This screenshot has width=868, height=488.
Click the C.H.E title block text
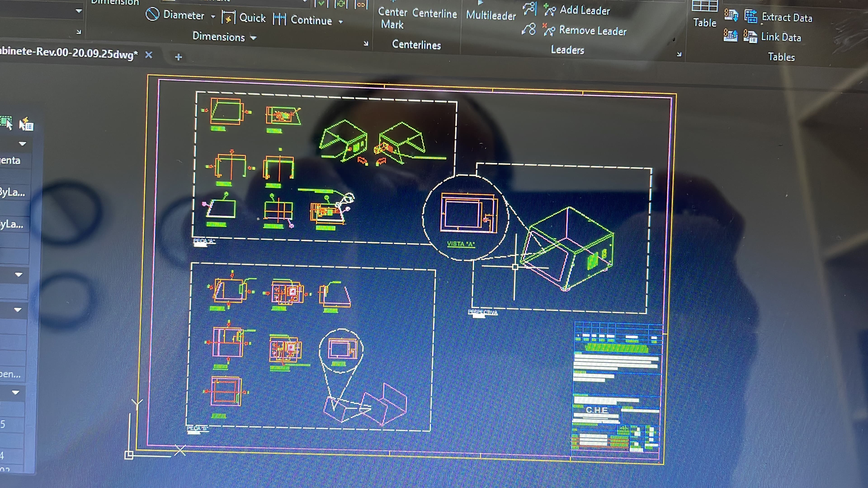point(597,410)
